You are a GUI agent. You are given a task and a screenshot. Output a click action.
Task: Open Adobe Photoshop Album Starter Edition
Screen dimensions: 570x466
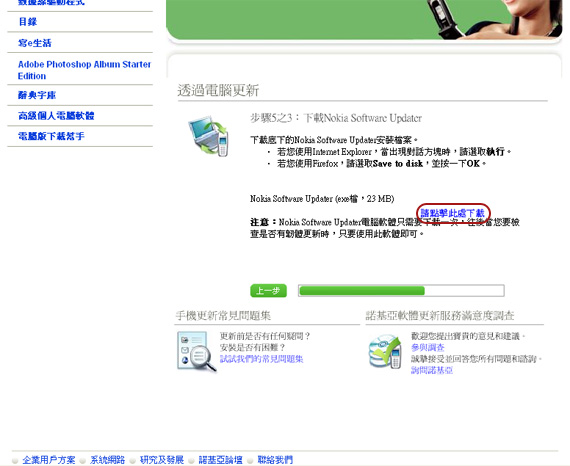[84, 70]
